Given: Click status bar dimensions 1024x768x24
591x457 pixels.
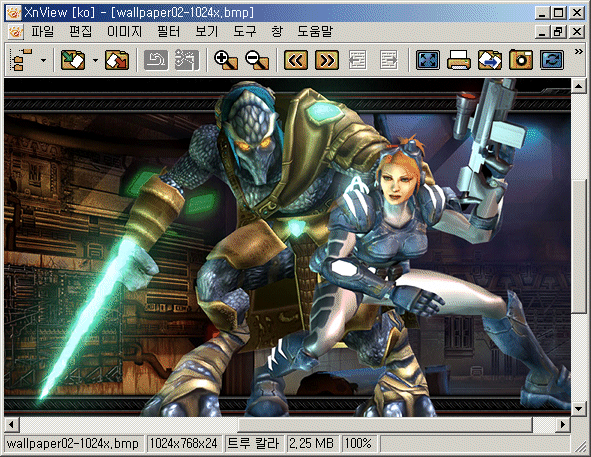Looking at the screenshot, I should [x=184, y=443].
